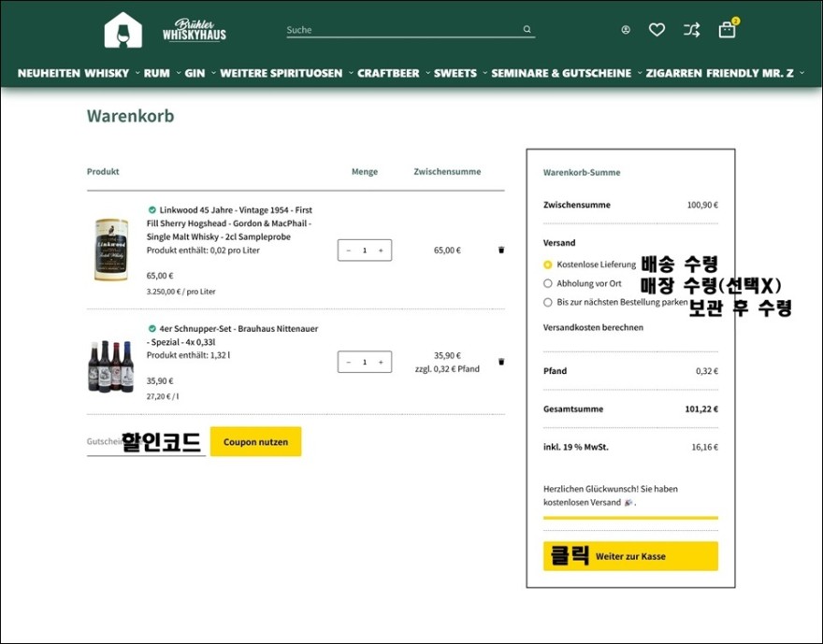Select Bis zur nächsten Bestellung parken
823x644 pixels.
coord(547,302)
